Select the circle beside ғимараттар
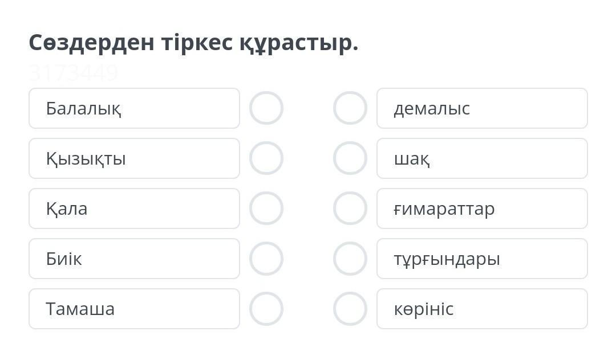This screenshot has width=616, height=364. [350, 208]
